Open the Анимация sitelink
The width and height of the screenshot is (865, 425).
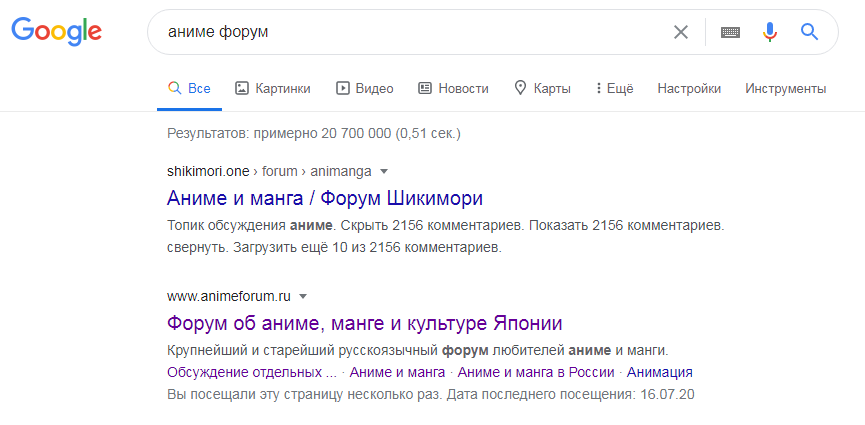point(660,372)
